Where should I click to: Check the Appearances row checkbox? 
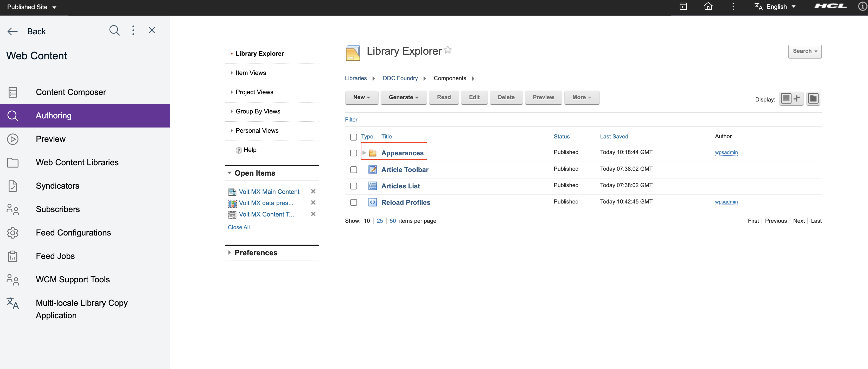[353, 153]
